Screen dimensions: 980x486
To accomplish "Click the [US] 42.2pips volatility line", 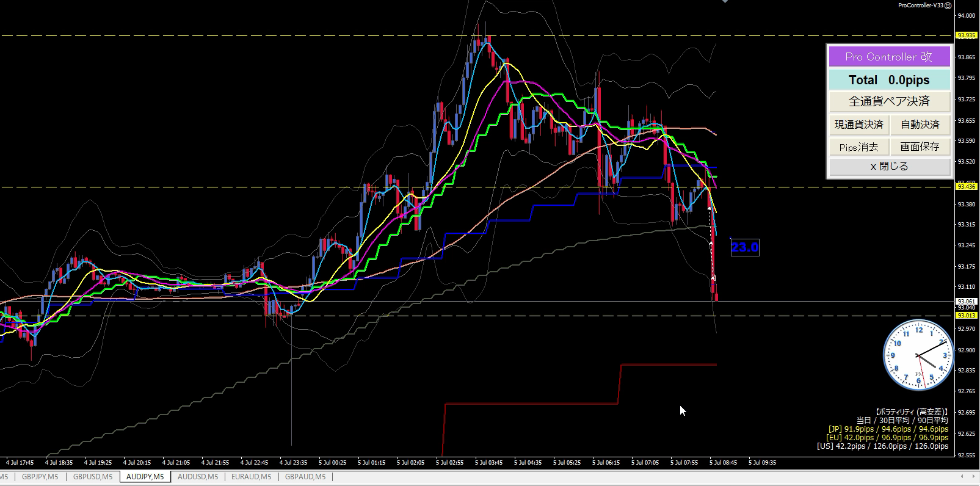I will [883, 446].
